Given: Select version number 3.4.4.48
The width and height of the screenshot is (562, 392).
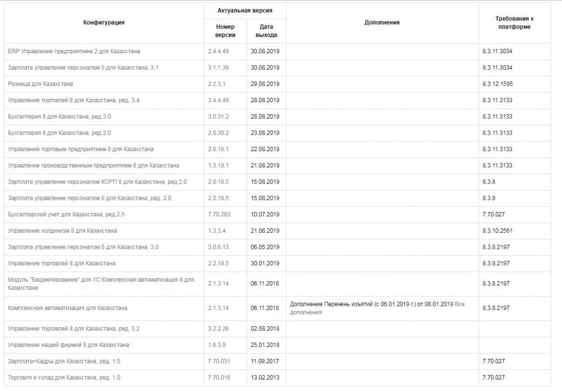Looking at the screenshot, I should click(x=218, y=100).
